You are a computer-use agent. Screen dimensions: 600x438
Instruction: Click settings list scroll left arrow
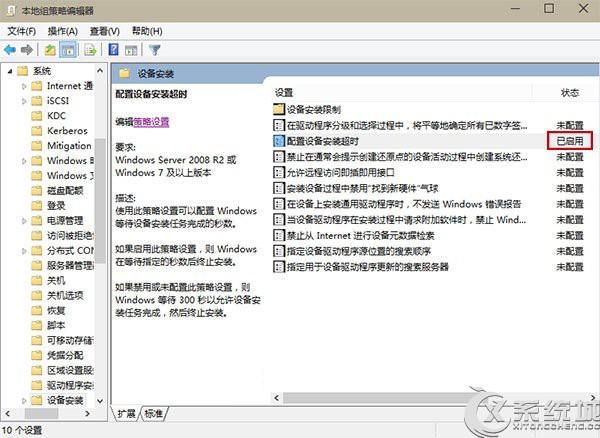click(x=277, y=398)
